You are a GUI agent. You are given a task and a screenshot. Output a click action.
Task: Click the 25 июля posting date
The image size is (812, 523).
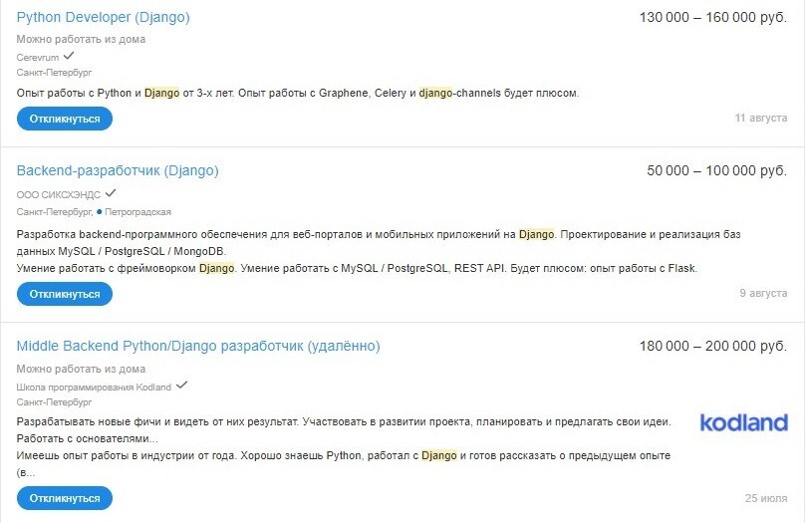pyautogui.click(x=766, y=498)
